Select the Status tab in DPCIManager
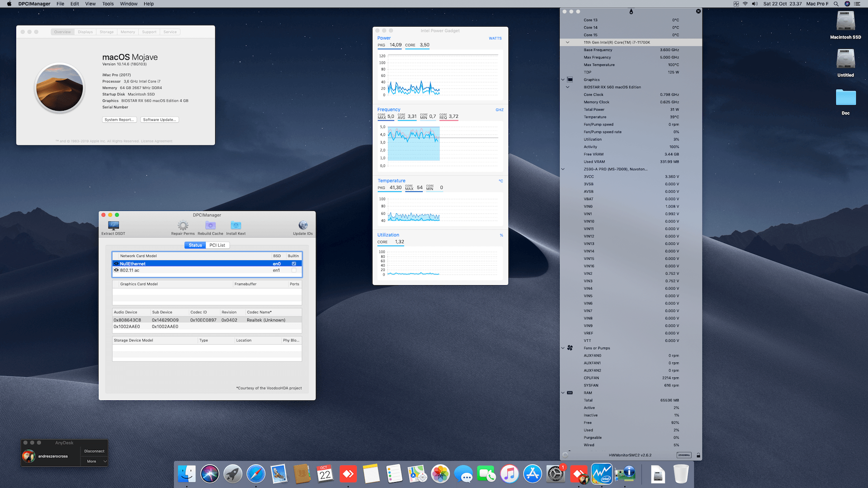 195,245
